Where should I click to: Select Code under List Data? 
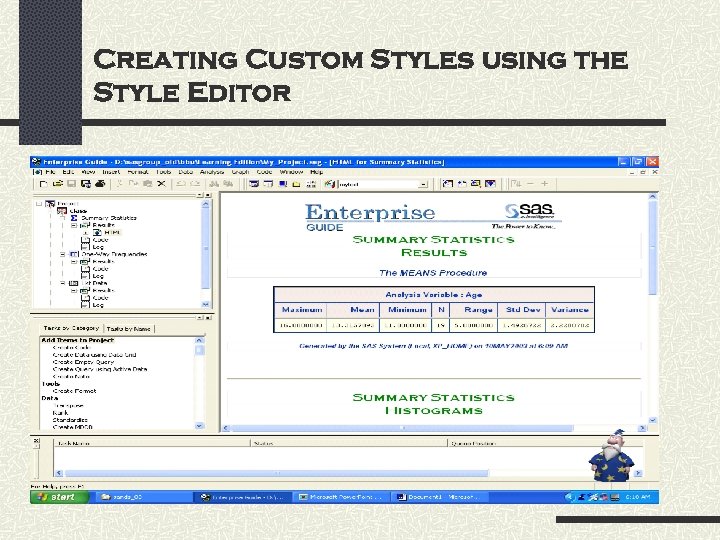coord(101,298)
